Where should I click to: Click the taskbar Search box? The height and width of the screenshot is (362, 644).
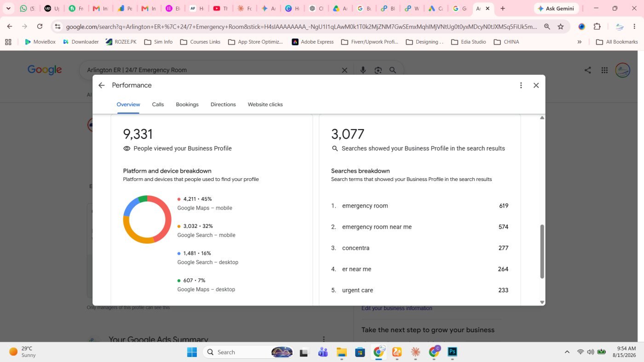pyautogui.click(x=248, y=352)
